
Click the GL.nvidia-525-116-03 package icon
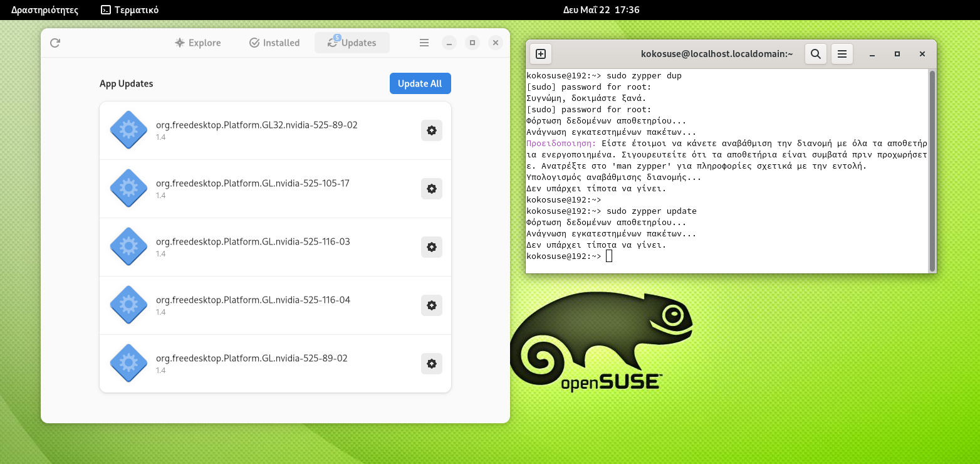[x=128, y=247]
